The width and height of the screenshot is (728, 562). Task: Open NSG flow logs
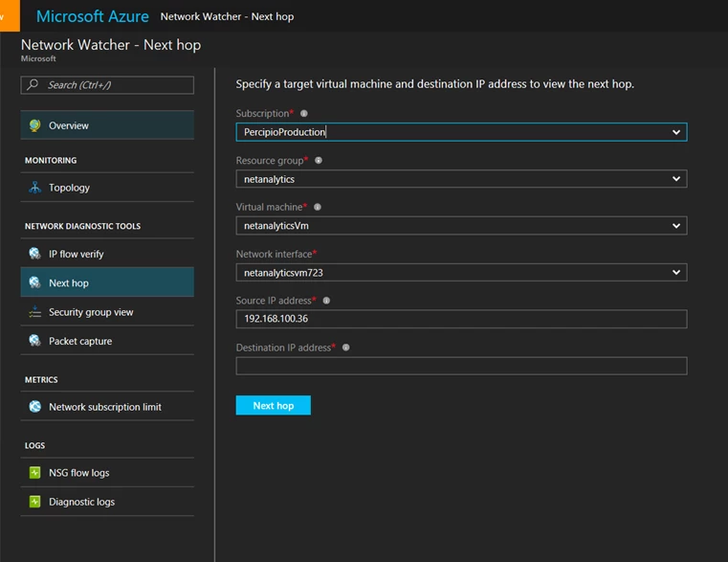click(x=107, y=472)
